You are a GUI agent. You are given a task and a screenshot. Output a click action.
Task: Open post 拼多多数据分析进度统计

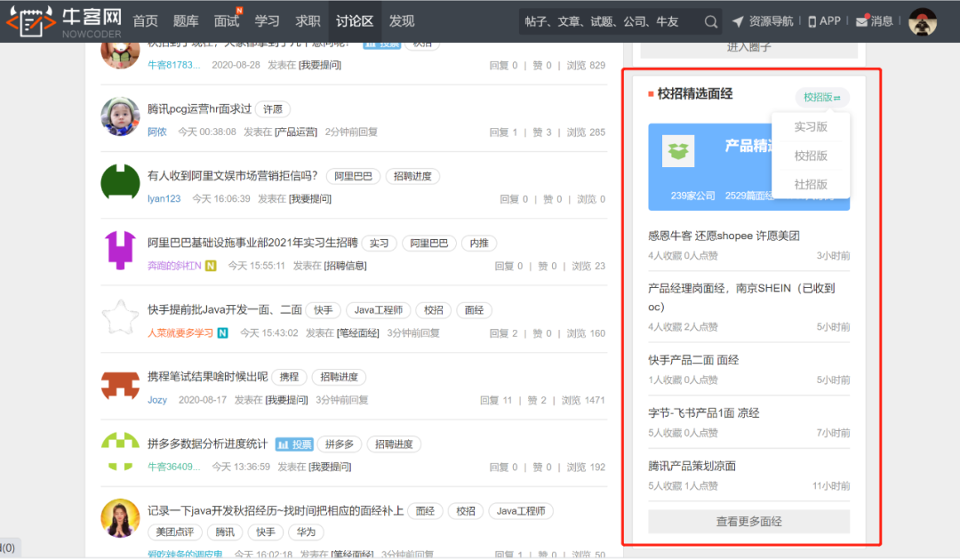tap(207, 444)
